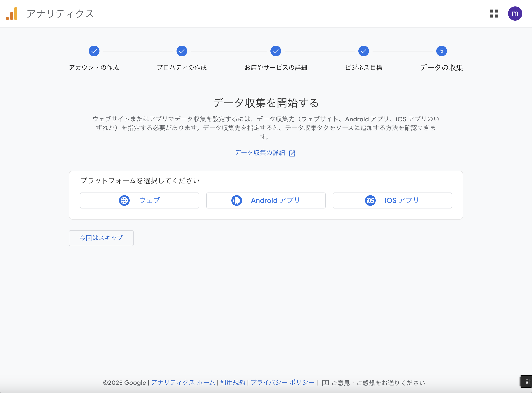Click the プロパティの作成 step checkmark
This screenshot has height=393, width=532.
click(182, 51)
